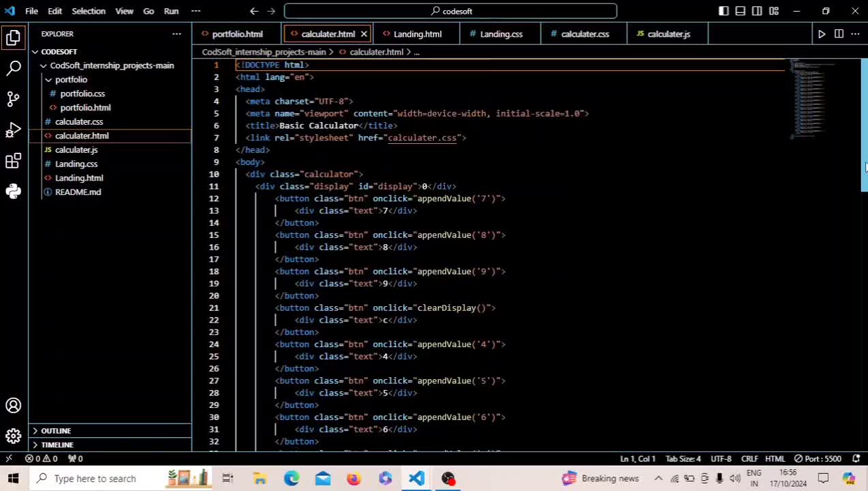Open the File menu
Viewport: 868px width, 491px height.
[x=31, y=11]
